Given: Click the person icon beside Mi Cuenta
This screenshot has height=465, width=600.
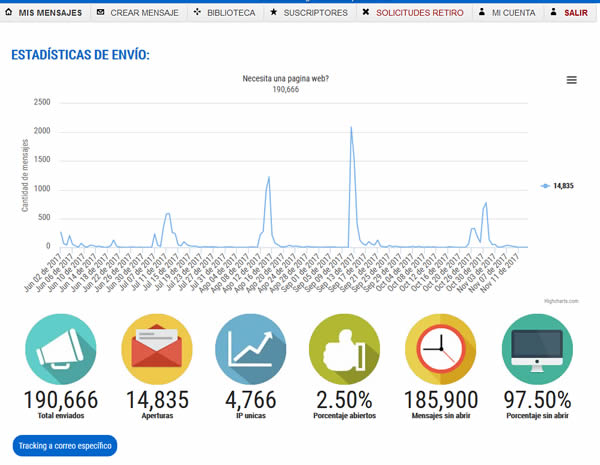Looking at the screenshot, I should point(482,12).
